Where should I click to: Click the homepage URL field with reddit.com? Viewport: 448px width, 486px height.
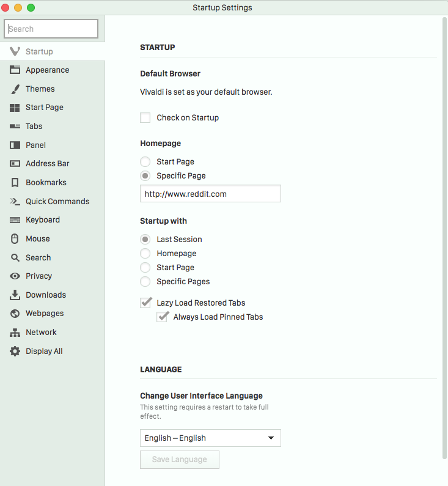point(210,194)
